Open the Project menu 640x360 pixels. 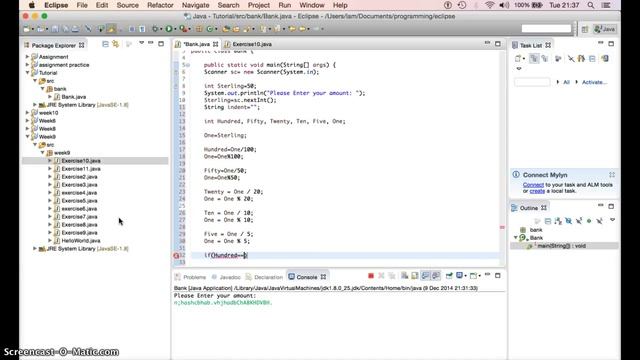coord(259,5)
